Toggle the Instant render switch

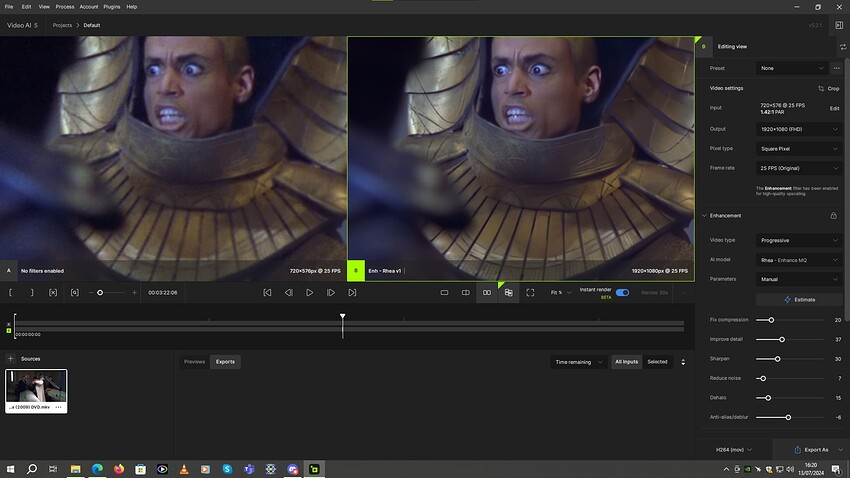622,293
